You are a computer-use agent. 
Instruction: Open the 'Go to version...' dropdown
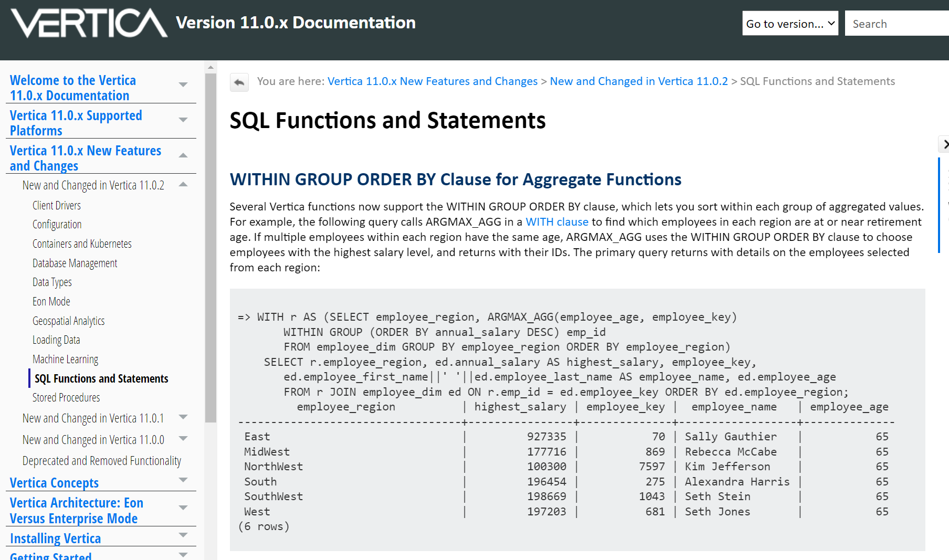click(x=790, y=23)
